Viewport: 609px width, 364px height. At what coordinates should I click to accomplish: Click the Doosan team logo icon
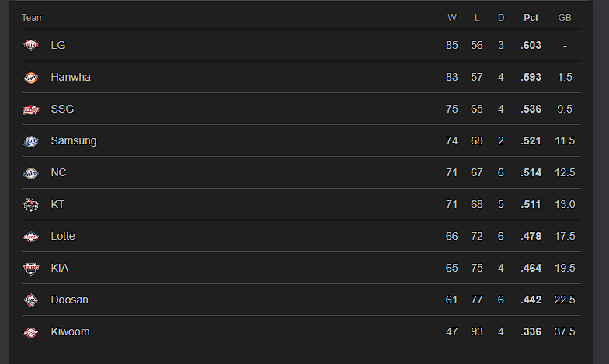point(30,300)
